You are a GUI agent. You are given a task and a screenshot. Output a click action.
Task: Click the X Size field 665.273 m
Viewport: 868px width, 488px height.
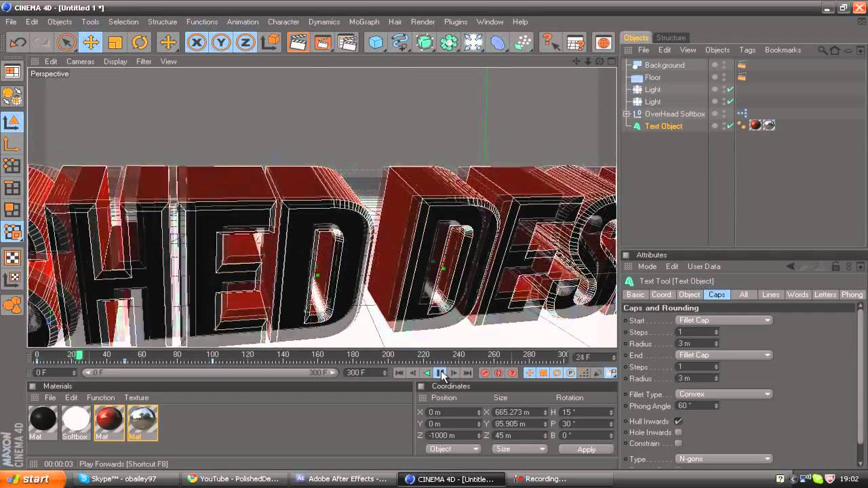519,412
